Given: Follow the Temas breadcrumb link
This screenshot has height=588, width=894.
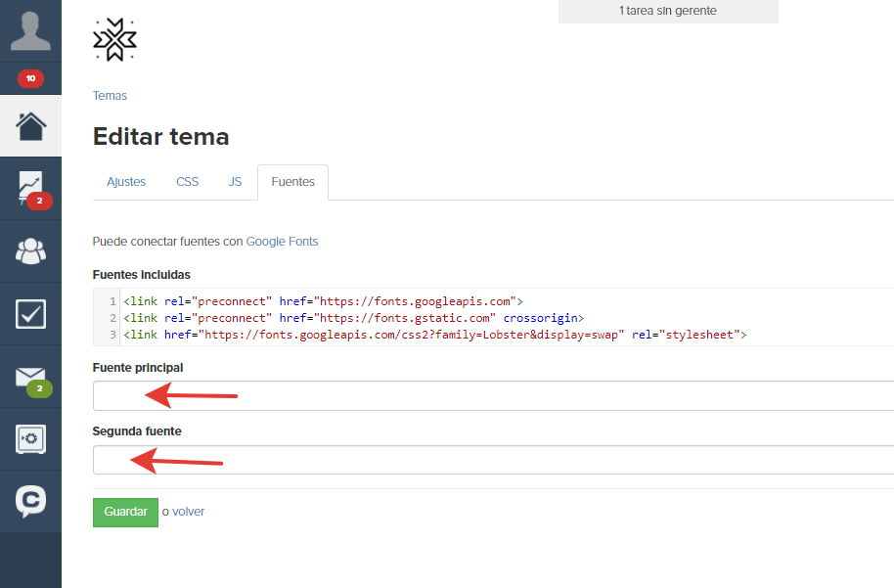Looking at the screenshot, I should [111, 96].
